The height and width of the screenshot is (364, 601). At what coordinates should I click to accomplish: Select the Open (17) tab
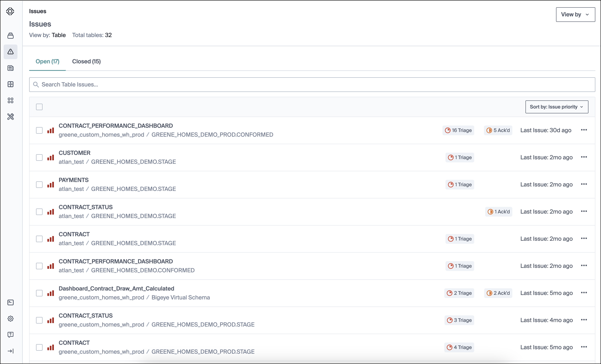47,61
